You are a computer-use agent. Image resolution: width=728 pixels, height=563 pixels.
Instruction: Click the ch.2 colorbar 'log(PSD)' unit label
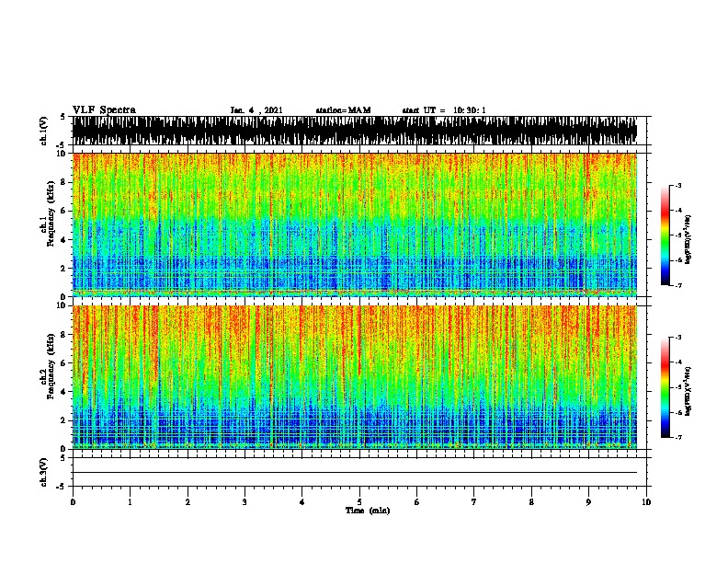click(688, 391)
